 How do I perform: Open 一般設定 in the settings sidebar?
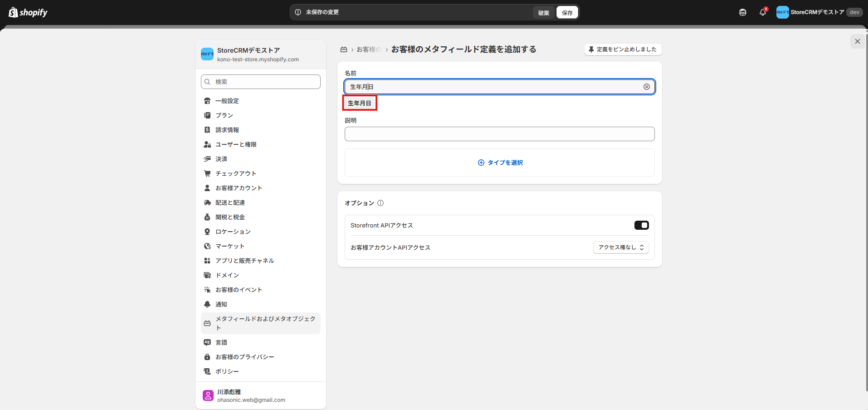(227, 101)
